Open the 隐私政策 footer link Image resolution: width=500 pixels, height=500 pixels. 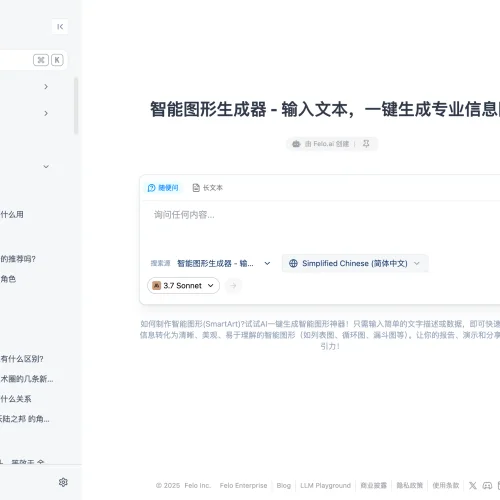[x=410, y=485]
